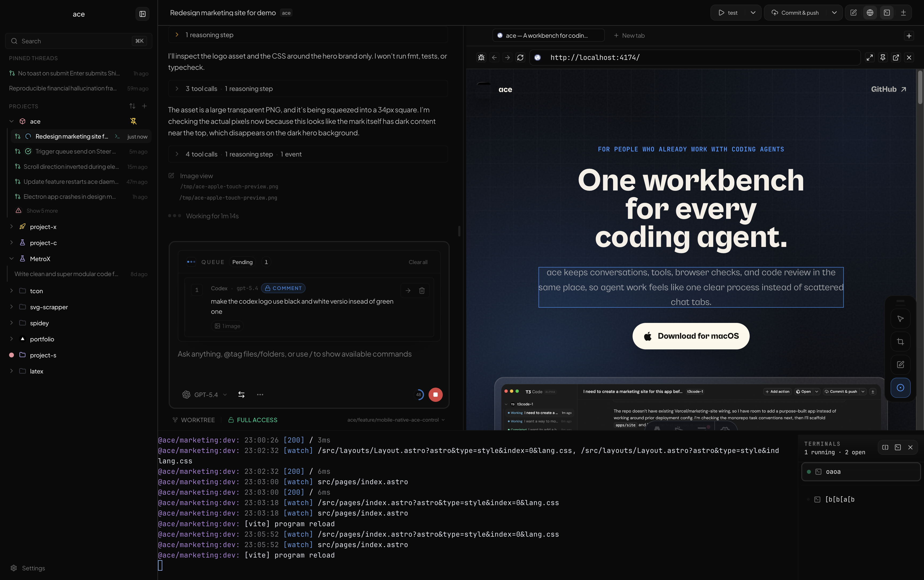The width and height of the screenshot is (924, 580).
Task: Collapse the left sidebar panel icon
Action: (143, 14)
